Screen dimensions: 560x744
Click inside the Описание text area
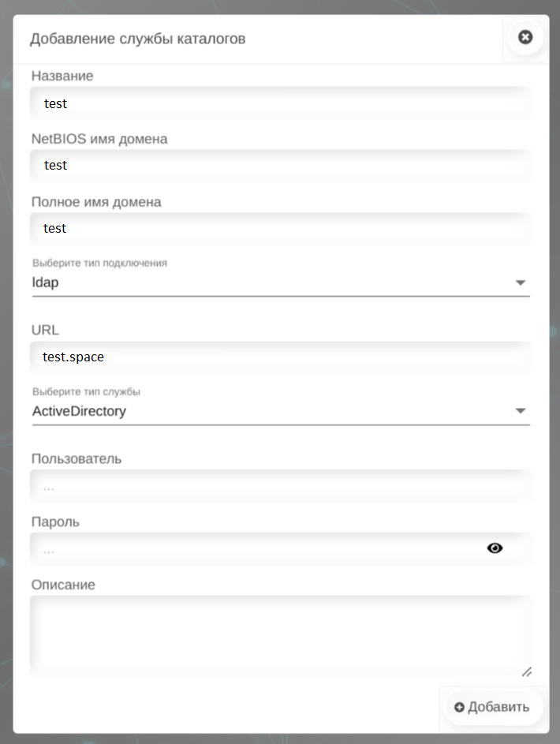point(280,634)
